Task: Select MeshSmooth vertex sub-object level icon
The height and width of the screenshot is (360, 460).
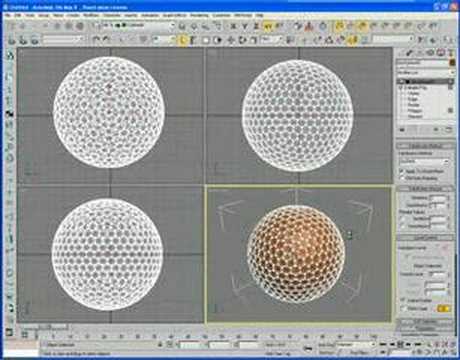Action: 437,248
